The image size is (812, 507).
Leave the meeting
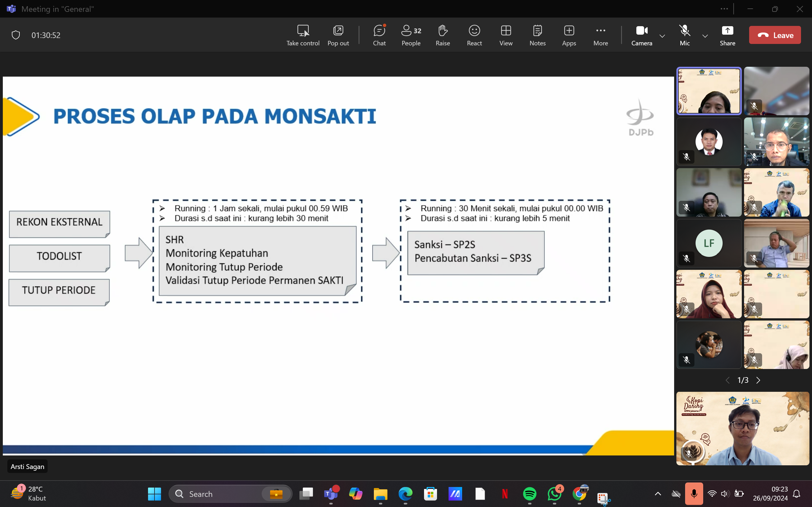775,35
